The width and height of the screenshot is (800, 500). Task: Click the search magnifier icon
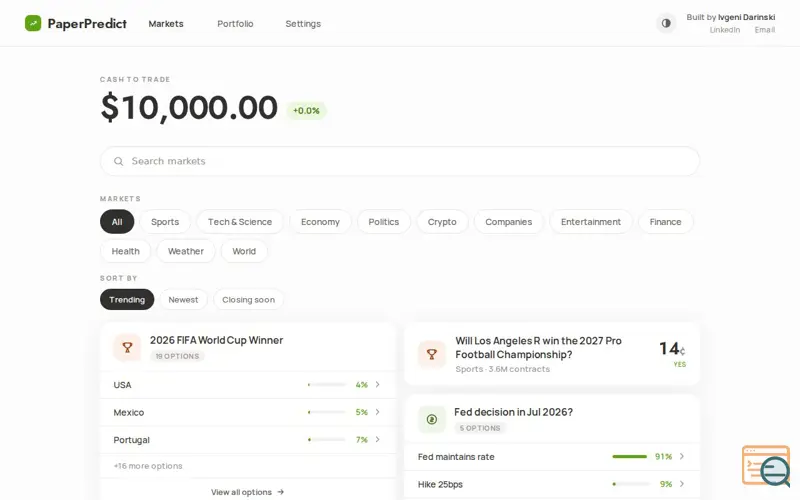tap(118, 161)
